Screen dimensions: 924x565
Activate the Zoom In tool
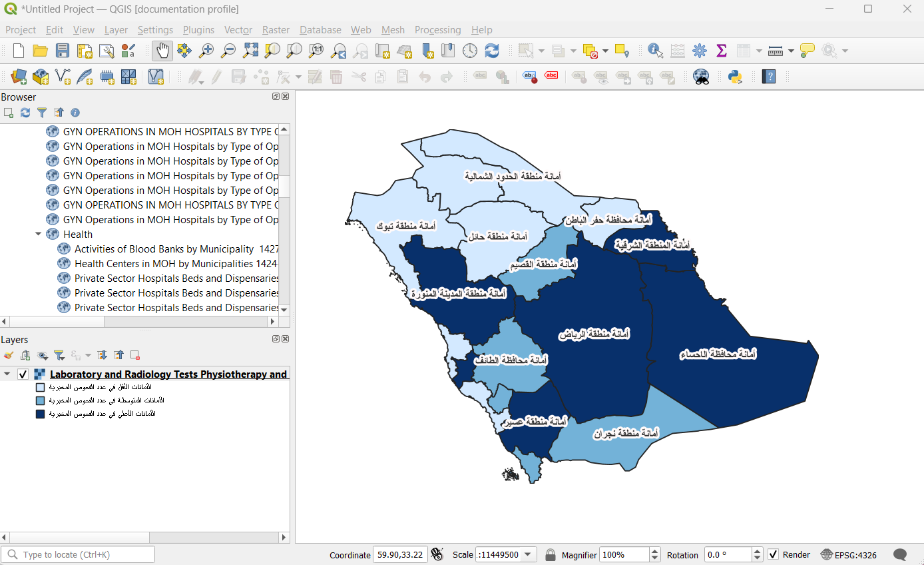206,51
